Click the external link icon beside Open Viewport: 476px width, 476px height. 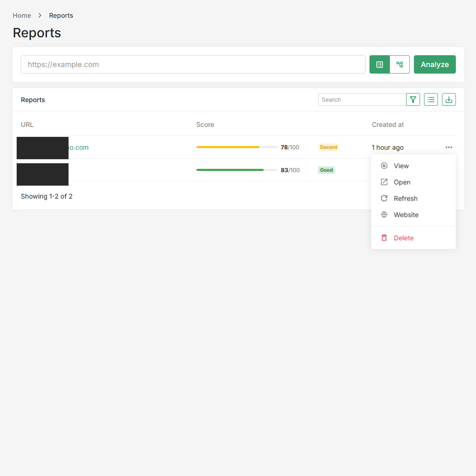point(384,182)
